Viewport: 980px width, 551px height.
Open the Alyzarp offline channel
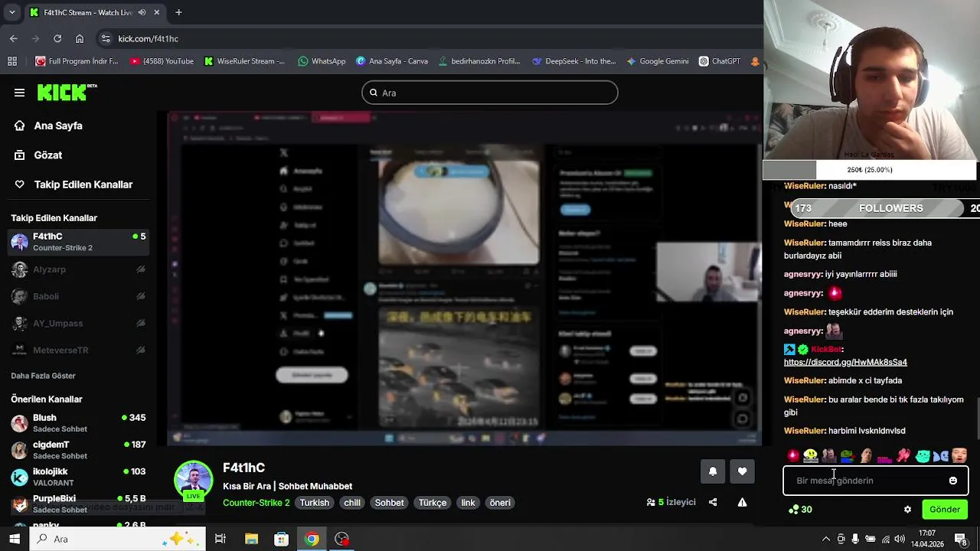point(77,269)
